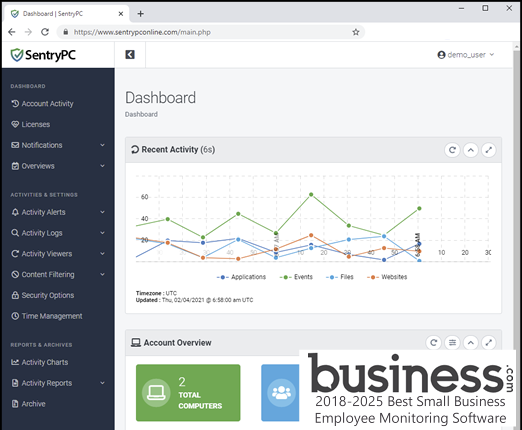Click the Account Activity history icon
Screen dimensions: 522x430
[15, 104]
